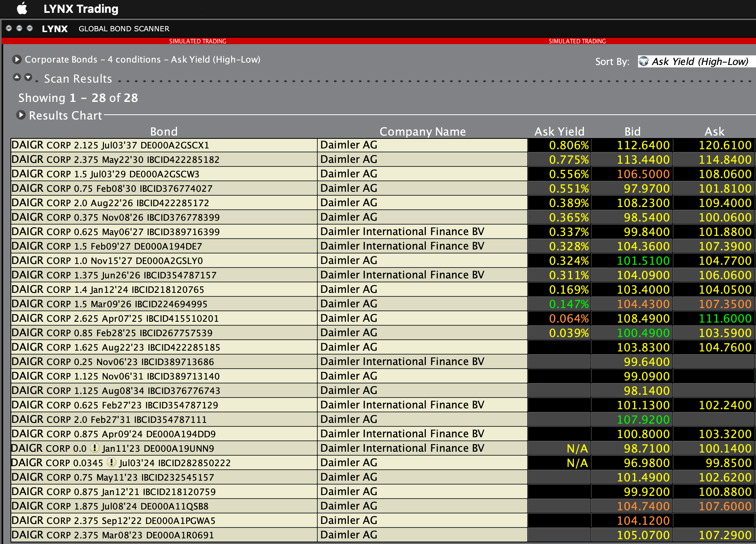This screenshot has height=544, width=756.
Task: Open the LYNX Trading menu
Action: pos(81,9)
